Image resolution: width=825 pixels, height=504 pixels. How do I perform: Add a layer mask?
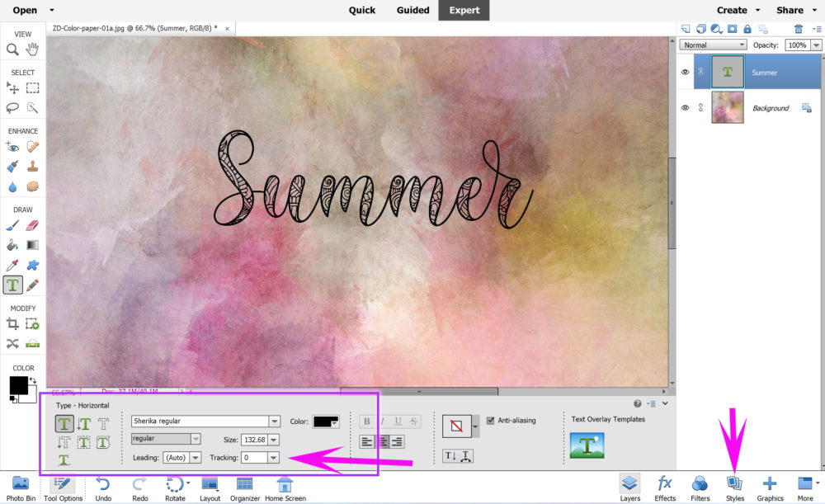point(732,29)
